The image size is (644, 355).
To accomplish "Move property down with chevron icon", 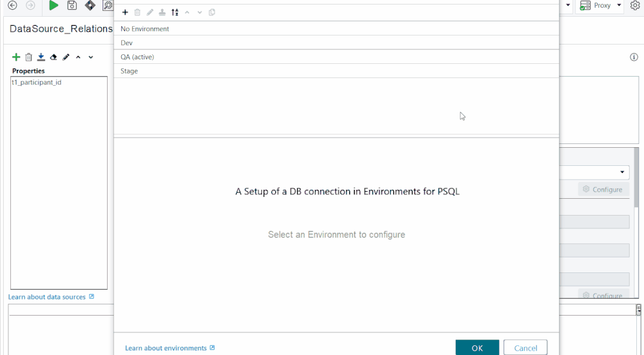I will 91,57.
